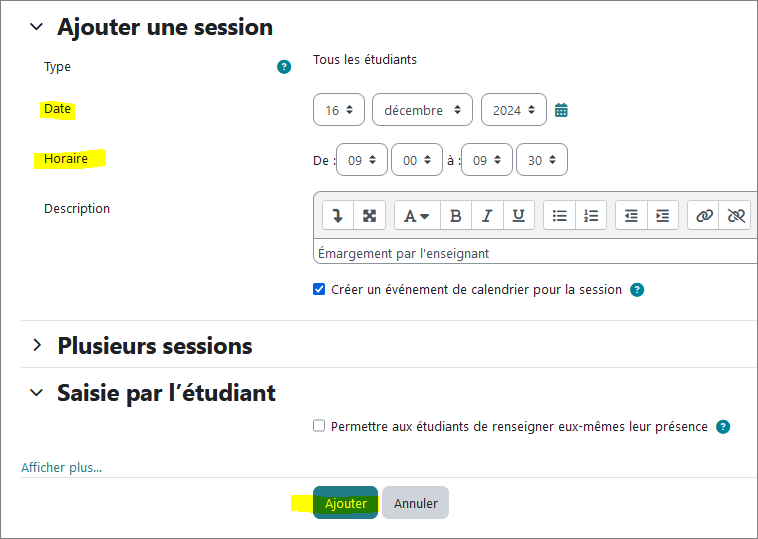Toggle bold formatting in description editor
The height and width of the screenshot is (539, 758).
(x=456, y=215)
